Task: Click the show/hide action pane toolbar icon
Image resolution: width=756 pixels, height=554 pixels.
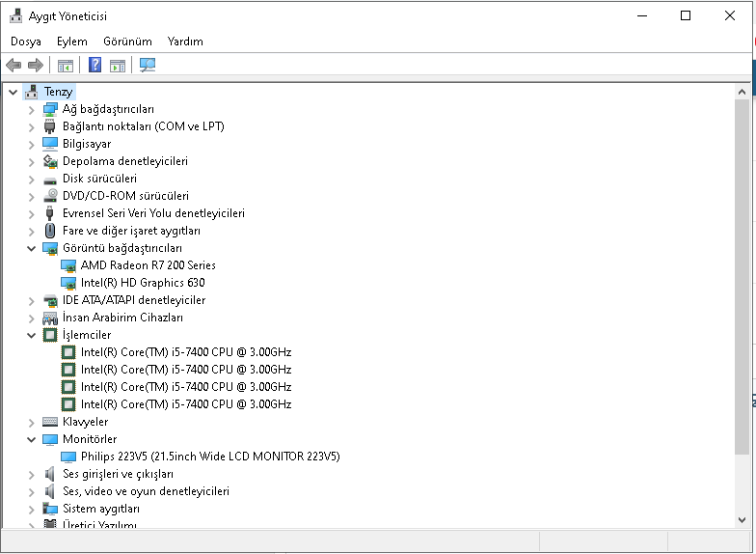Action: pos(118,66)
